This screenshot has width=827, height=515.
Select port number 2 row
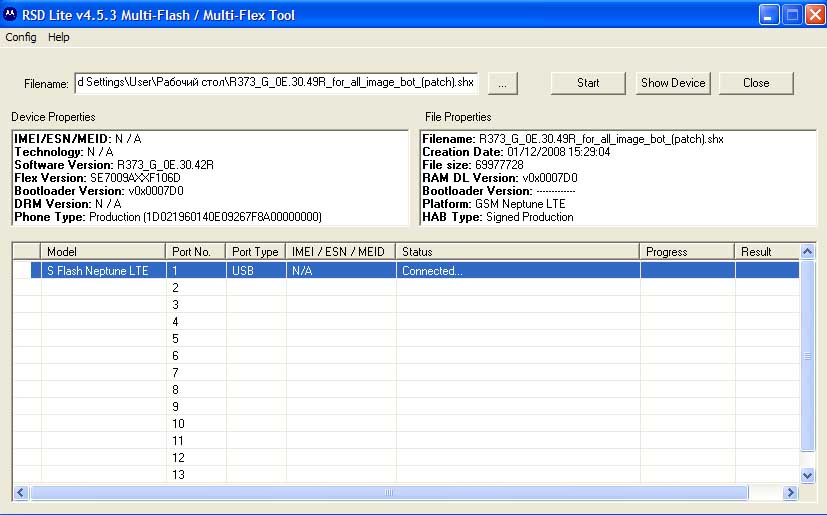click(406, 288)
